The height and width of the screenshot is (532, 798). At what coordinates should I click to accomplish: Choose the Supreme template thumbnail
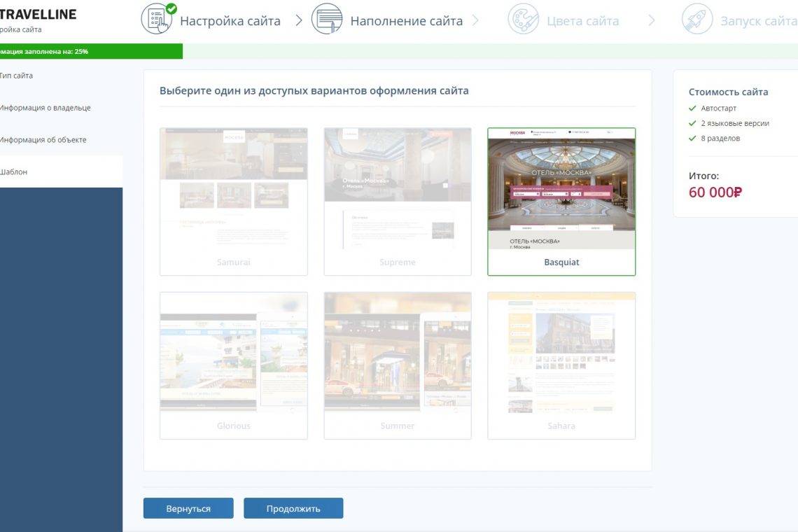pyautogui.click(x=398, y=202)
